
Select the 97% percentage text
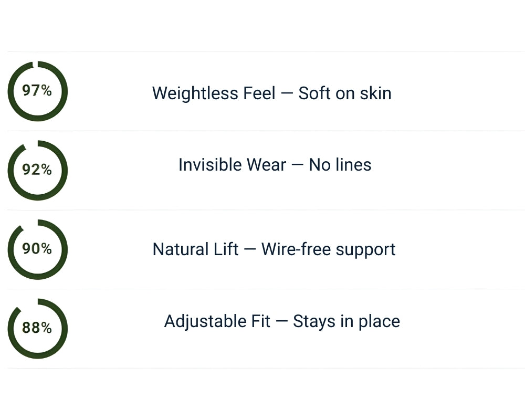click(x=37, y=91)
